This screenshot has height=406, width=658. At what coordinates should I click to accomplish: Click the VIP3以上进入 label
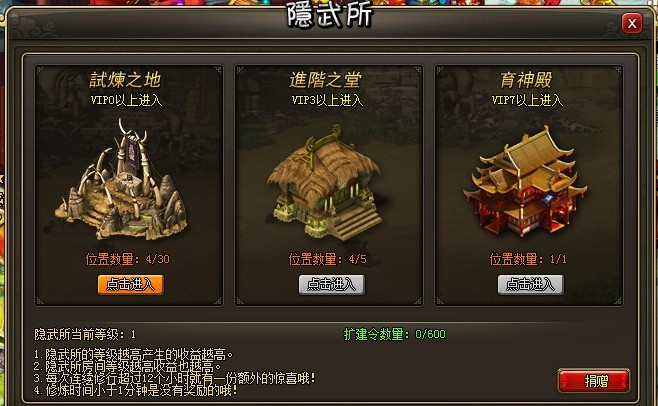coord(327,100)
